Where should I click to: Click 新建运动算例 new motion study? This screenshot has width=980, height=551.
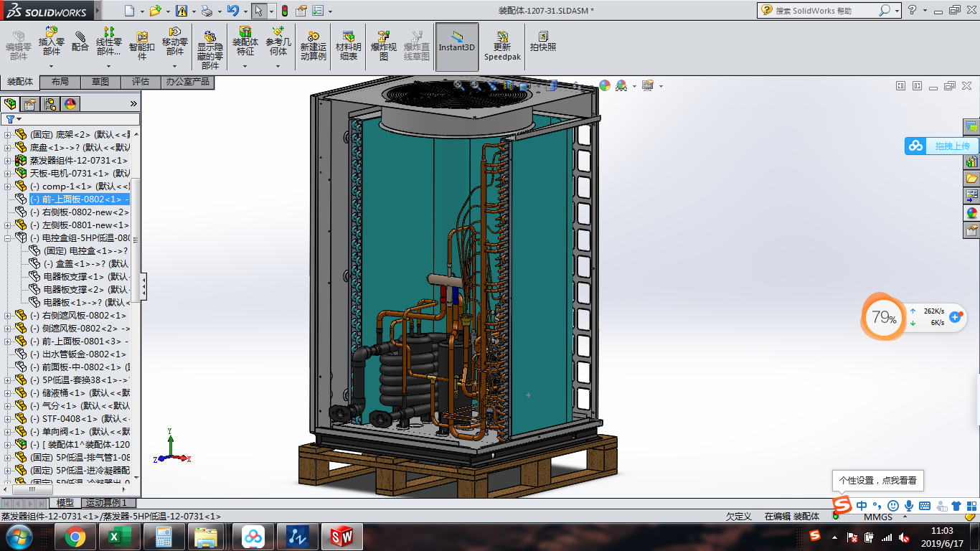(x=314, y=45)
